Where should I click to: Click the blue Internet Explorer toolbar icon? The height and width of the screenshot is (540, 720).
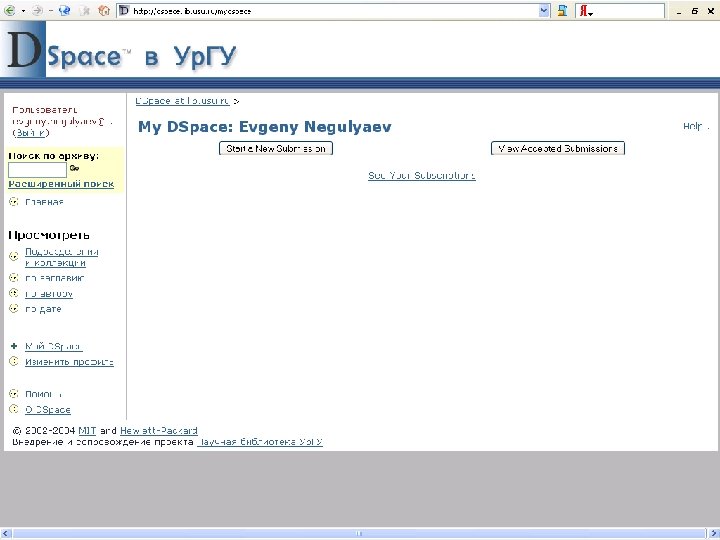coord(64,11)
